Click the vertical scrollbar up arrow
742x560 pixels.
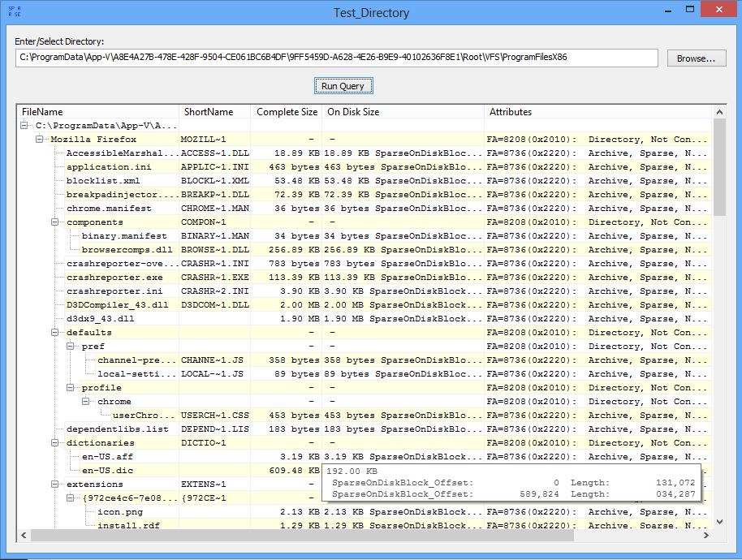(719, 112)
